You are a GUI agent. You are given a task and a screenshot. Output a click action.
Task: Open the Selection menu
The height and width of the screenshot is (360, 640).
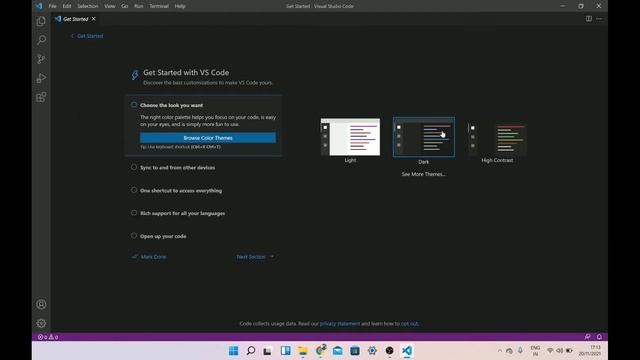point(88,6)
